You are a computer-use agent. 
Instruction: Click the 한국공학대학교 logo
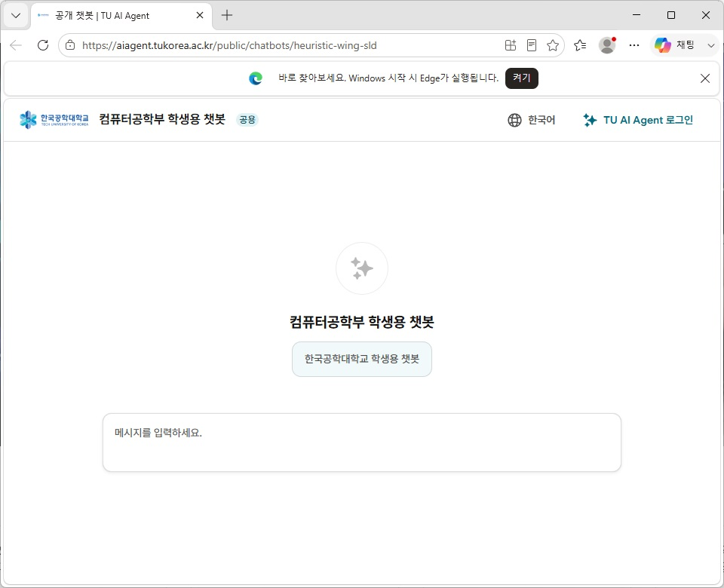pyautogui.click(x=54, y=120)
